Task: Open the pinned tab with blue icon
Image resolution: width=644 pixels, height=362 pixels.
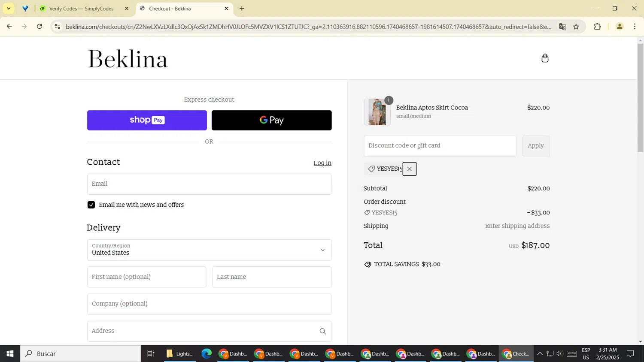Action: (x=25, y=9)
